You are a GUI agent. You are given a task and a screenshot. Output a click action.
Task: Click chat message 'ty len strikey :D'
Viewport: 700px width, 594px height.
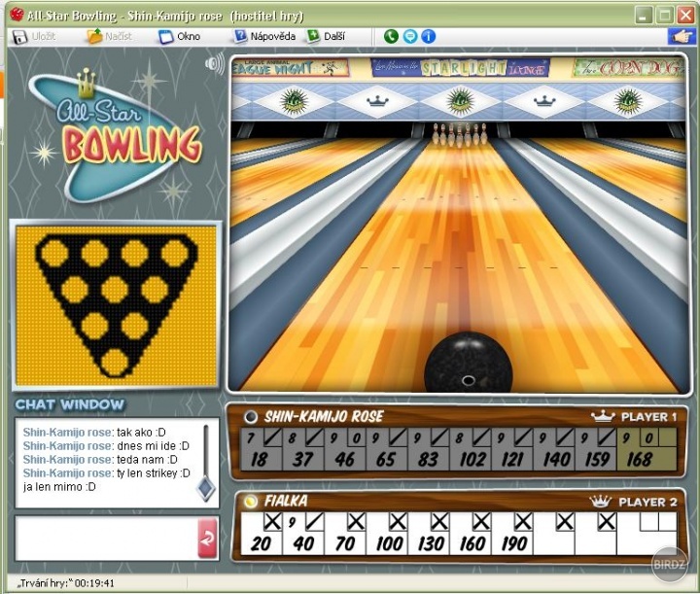[154, 473]
